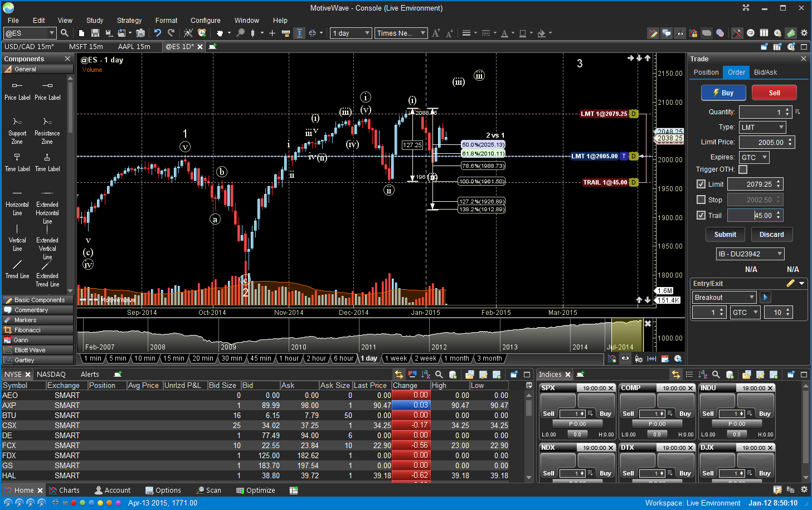Select the zoom magnifier tool
This screenshot has width=812, height=510.
coord(240,33)
